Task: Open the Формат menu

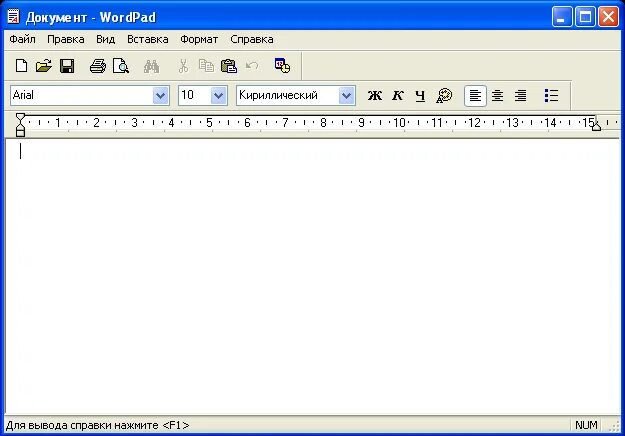Action: click(x=199, y=39)
